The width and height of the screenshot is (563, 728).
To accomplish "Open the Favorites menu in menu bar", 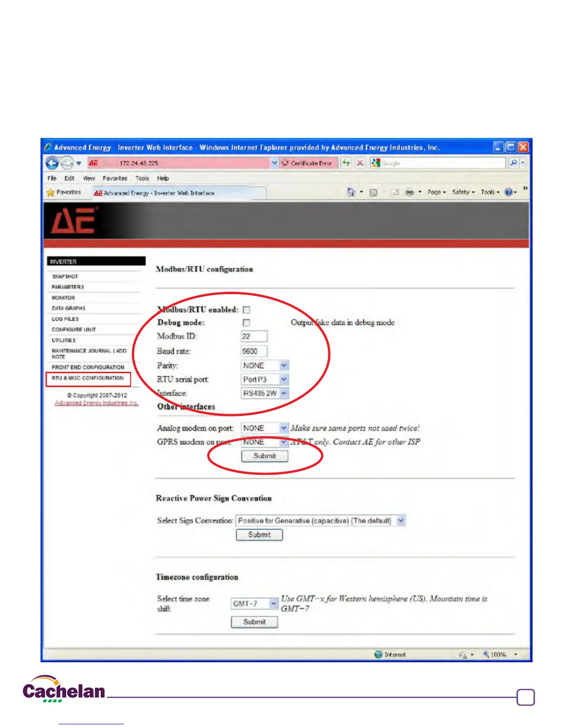I will pyautogui.click(x=115, y=178).
